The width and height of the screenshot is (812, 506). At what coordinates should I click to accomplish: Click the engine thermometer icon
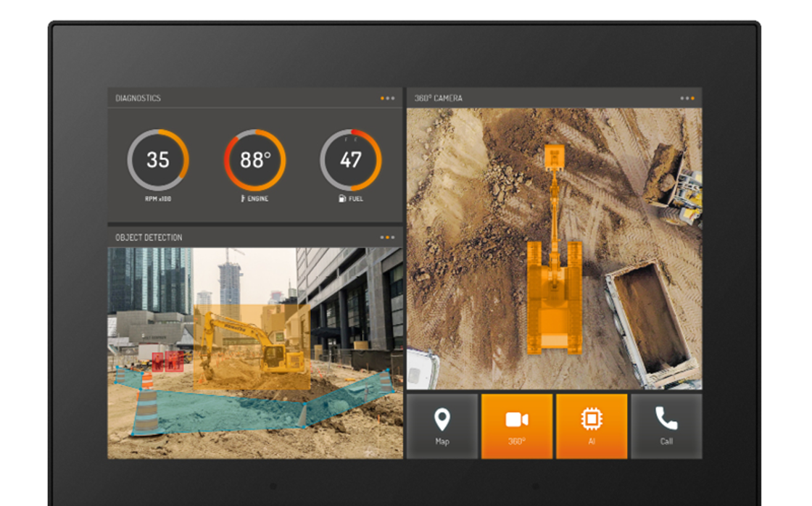(243, 199)
